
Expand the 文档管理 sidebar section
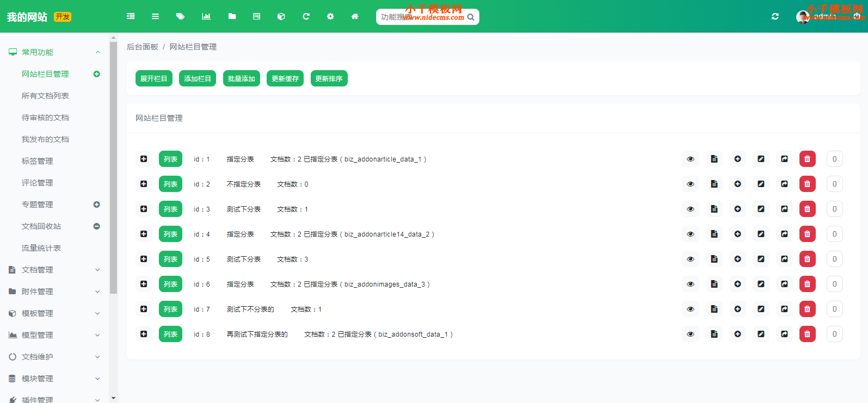(54, 270)
